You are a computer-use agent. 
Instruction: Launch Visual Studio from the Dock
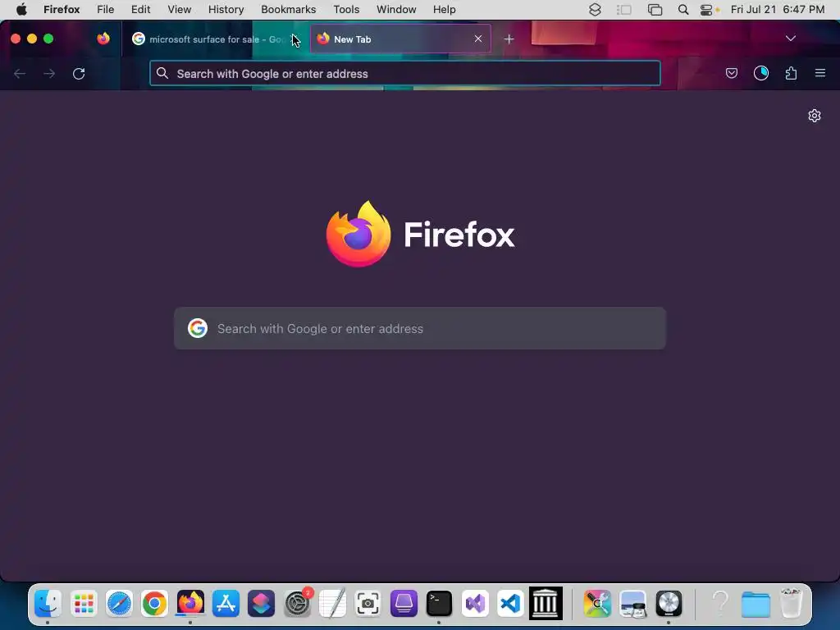475,604
